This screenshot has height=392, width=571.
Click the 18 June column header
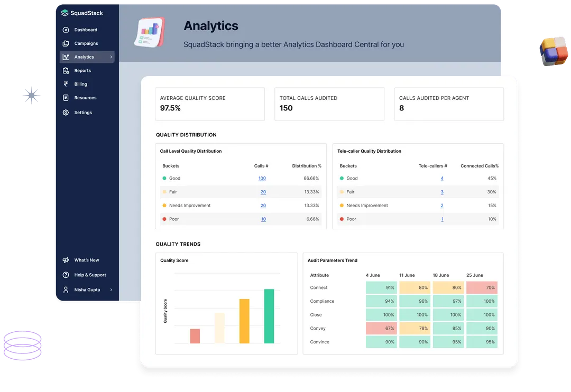coord(440,275)
